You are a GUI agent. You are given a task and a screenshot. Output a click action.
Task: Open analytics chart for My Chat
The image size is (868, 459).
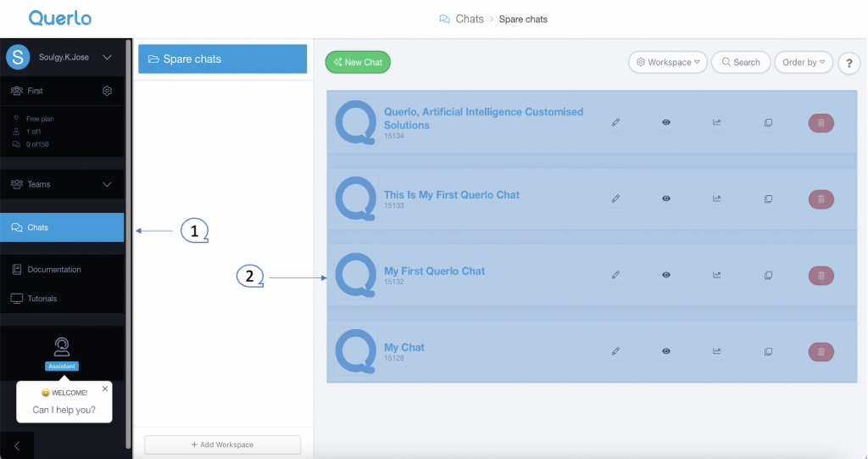(x=717, y=351)
